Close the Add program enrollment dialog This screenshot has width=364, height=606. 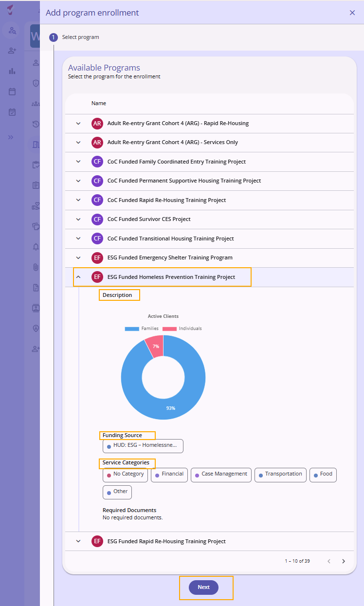tap(352, 13)
